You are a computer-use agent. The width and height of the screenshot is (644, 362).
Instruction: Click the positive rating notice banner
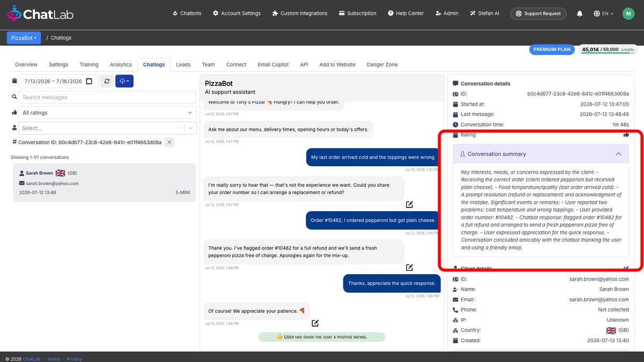click(322, 337)
